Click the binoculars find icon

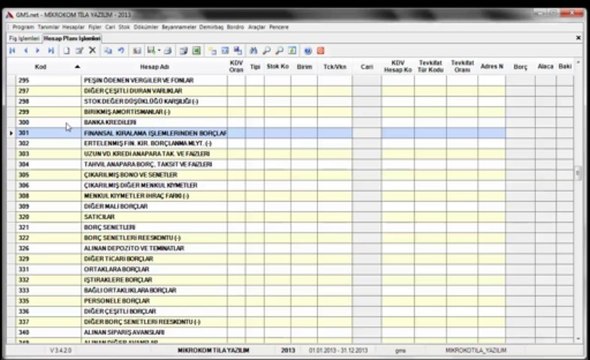[254, 50]
